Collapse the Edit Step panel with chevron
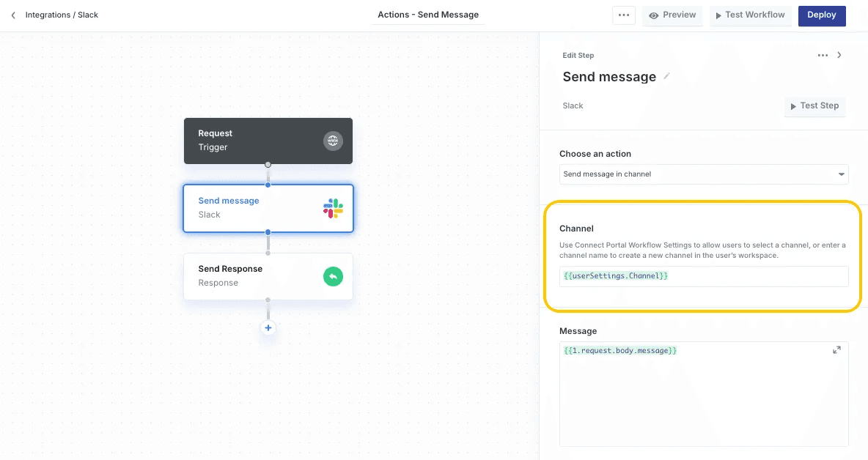 839,55
